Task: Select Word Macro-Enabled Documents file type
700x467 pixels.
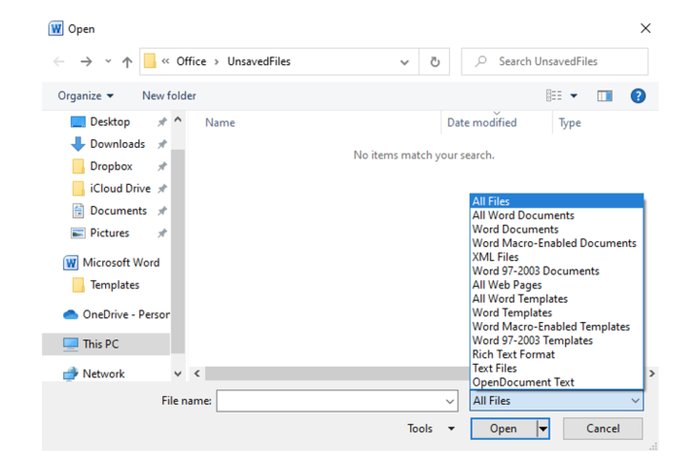Action: point(554,243)
